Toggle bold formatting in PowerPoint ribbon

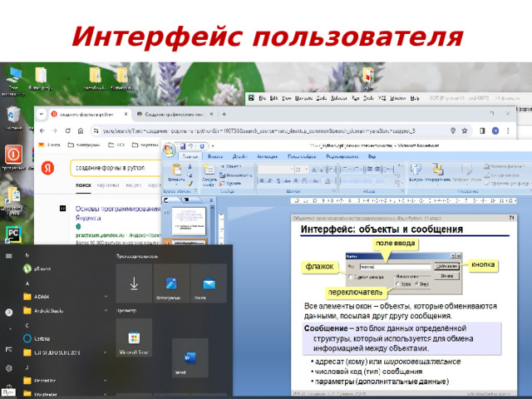tap(262, 181)
